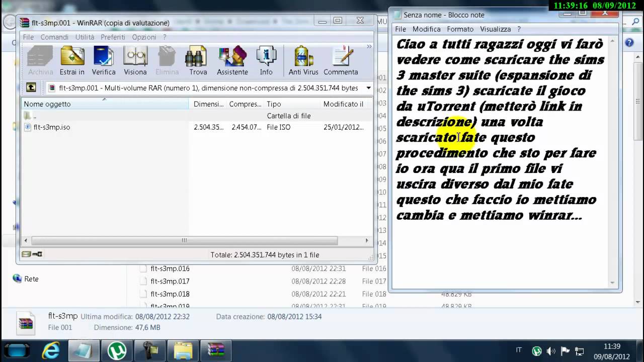Open the Opzioni menu
Image resolution: width=644 pixels, height=362 pixels.
144,37
